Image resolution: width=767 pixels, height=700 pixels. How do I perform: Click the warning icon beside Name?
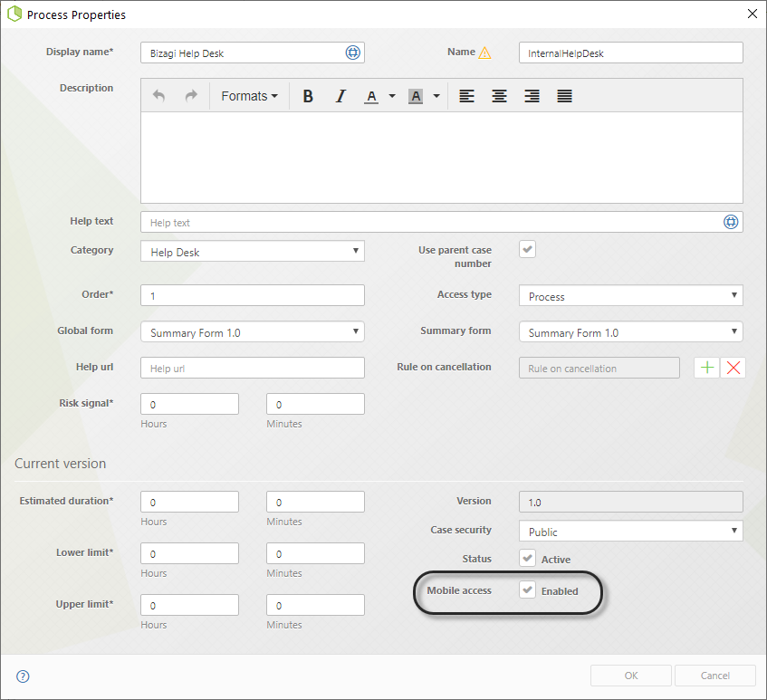484,53
